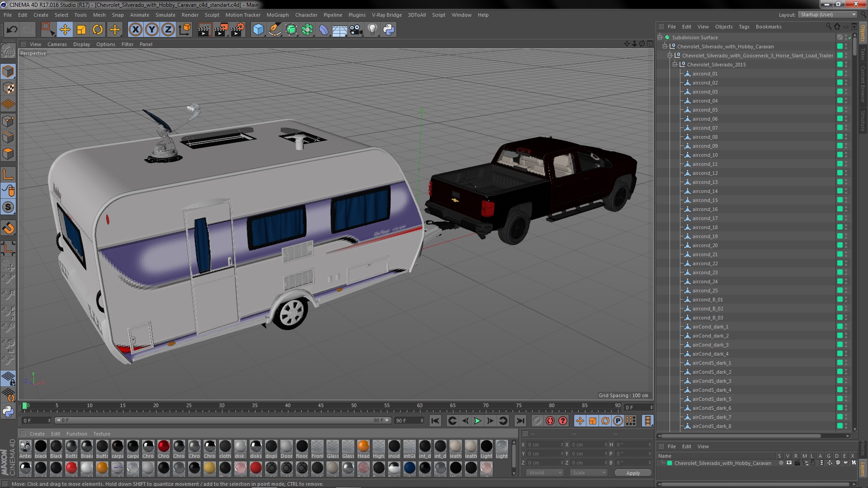Toggle layer color for aircond_10

point(840,155)
